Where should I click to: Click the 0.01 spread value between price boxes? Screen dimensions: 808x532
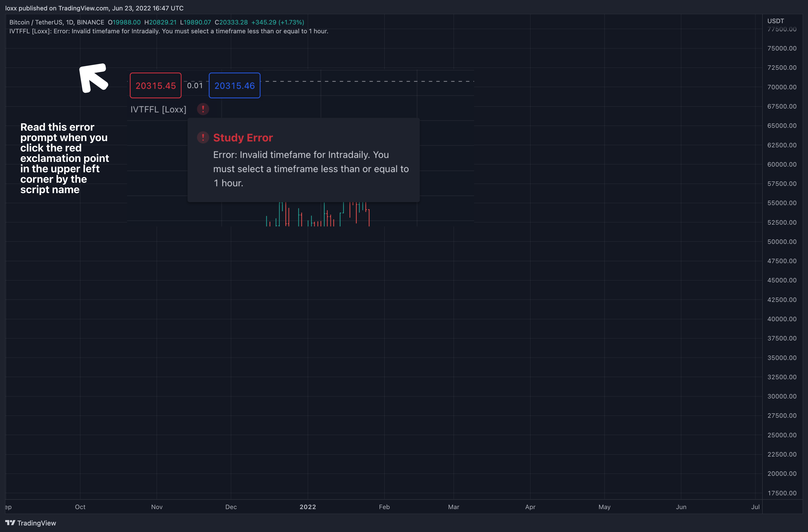pos(195,85)
